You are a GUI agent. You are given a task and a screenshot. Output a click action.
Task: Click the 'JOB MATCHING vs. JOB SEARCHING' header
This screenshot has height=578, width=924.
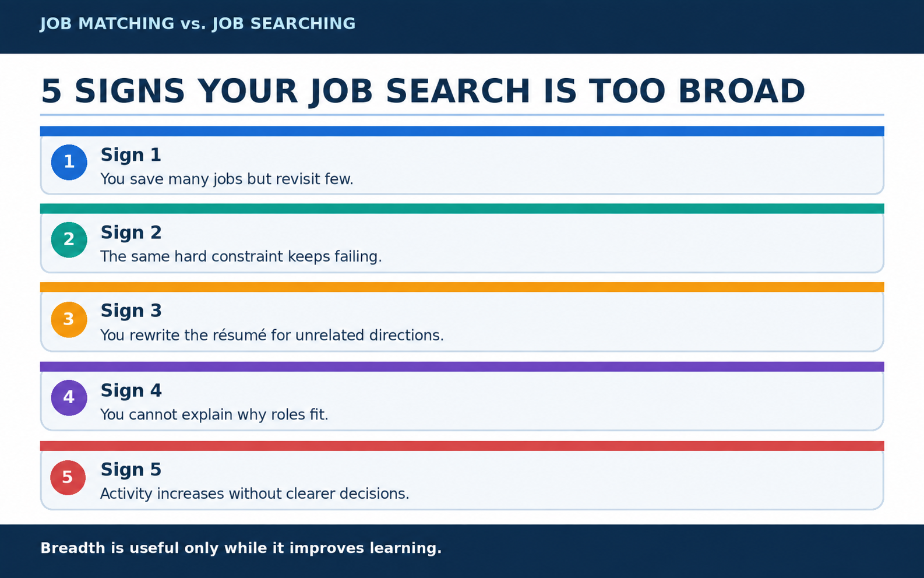[198, 23]
